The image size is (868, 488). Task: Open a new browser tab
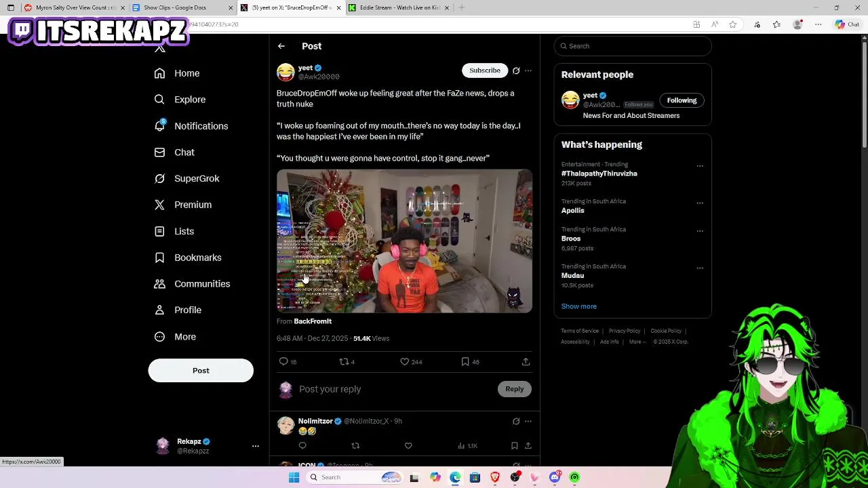click(461, 7)
